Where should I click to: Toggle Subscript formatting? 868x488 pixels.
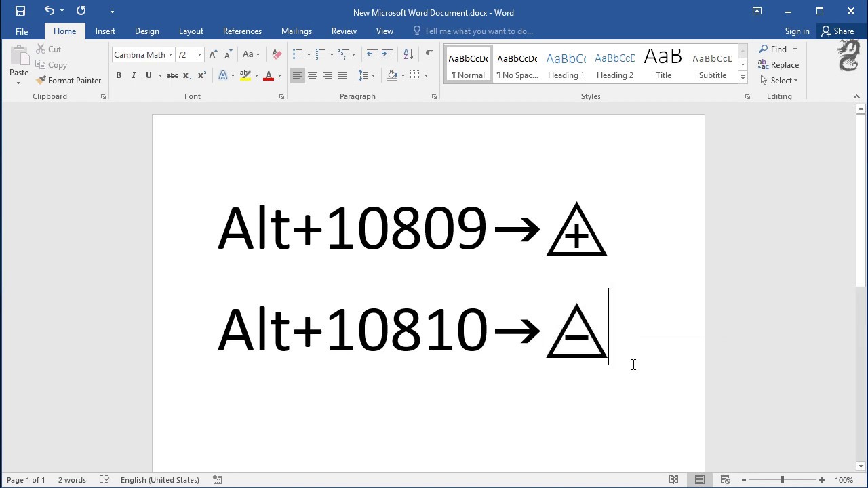coord(187,75)
